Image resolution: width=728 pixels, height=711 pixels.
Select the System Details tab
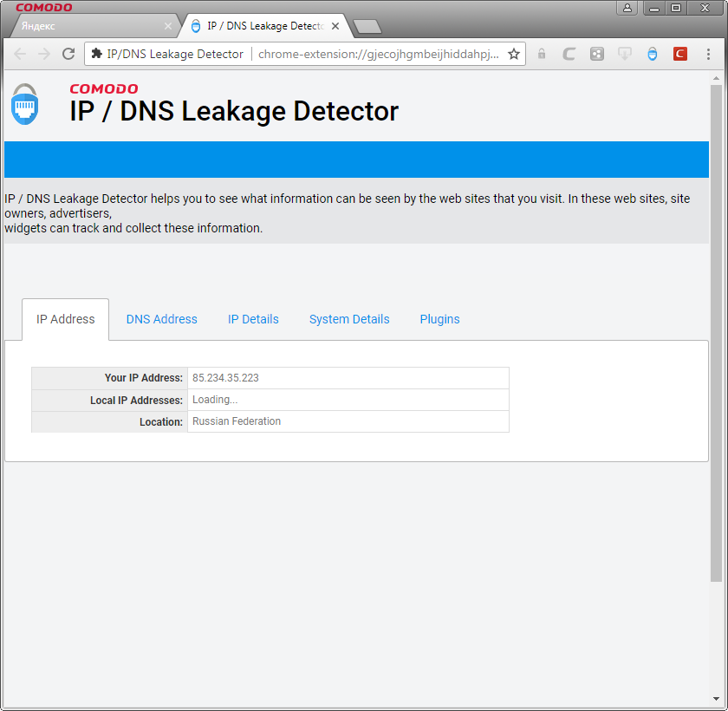coord(349,319)
